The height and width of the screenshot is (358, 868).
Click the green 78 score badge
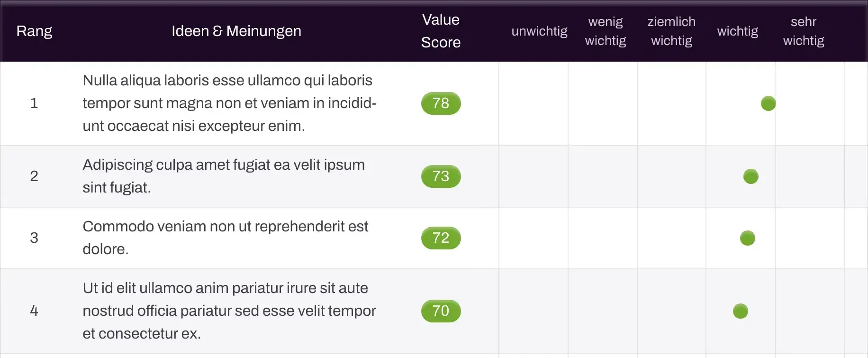click(x=441, y=103)
